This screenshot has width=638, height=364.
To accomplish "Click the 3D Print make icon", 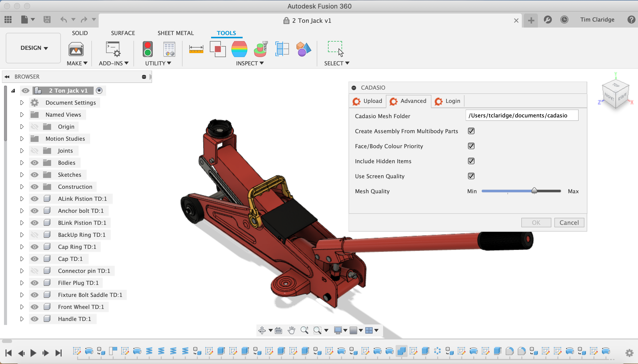I will (76, 49).
